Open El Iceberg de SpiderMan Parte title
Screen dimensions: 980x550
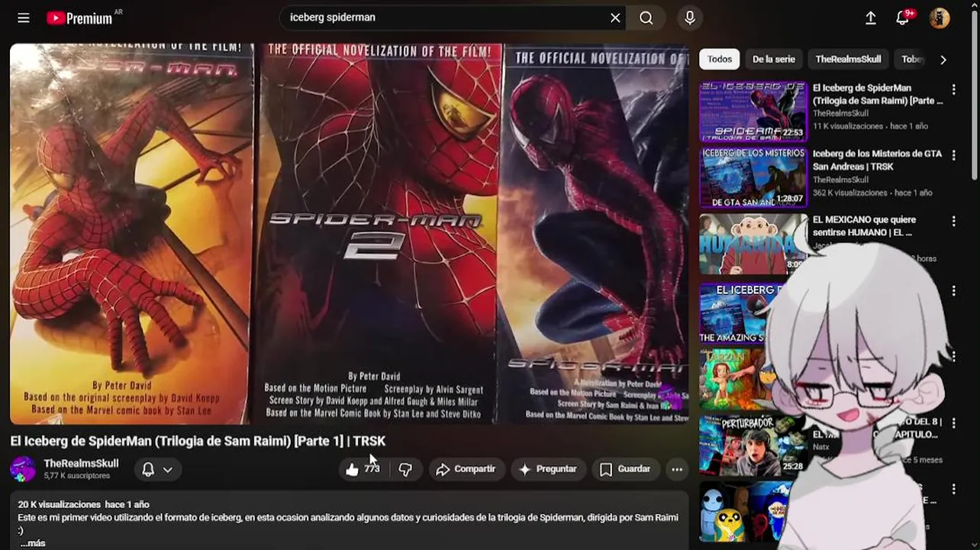coord(878,94)
